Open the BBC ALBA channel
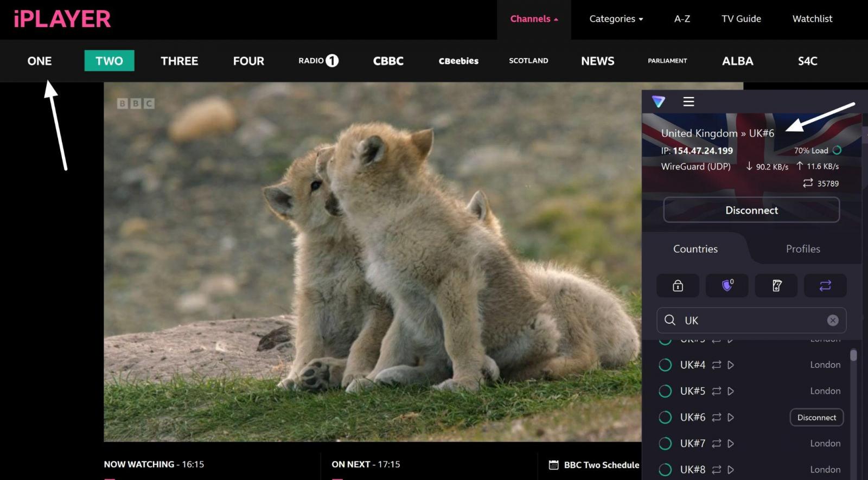Viewport: 868px width, 480px height. 737,61
